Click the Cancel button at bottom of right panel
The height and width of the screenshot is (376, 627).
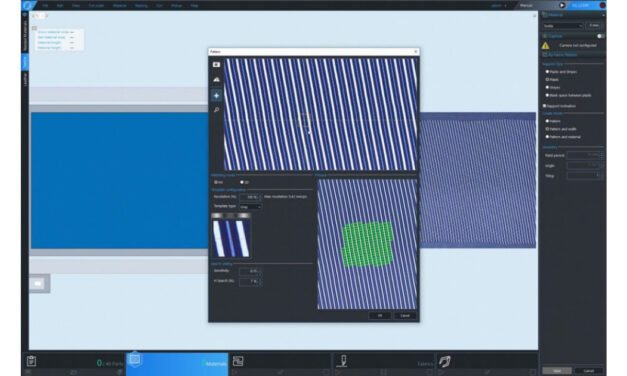click(589, 371)
